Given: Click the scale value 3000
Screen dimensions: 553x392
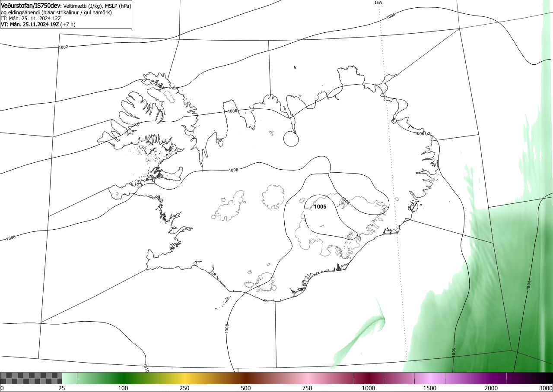Looking at the screenshot, I should click(546, 388).
